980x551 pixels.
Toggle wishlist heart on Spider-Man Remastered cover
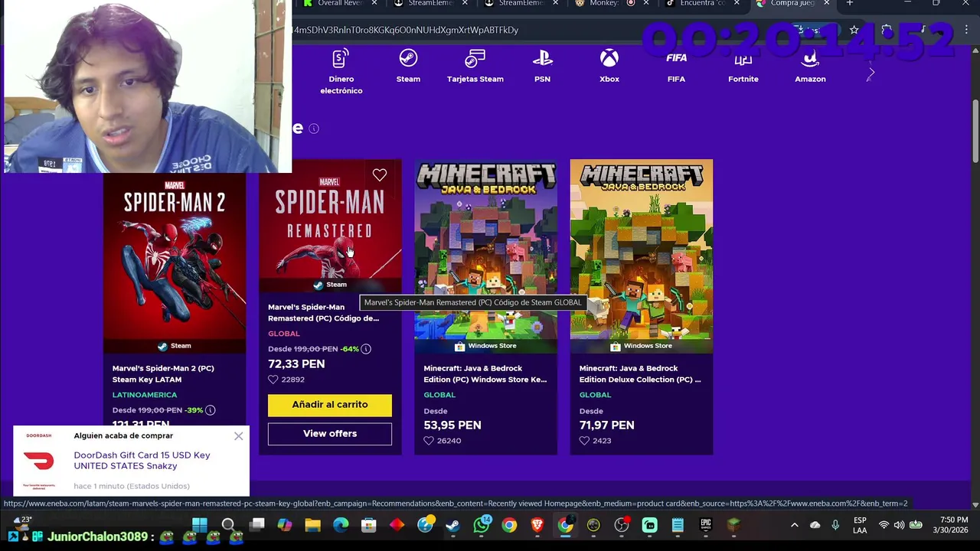tap(380, 175)
